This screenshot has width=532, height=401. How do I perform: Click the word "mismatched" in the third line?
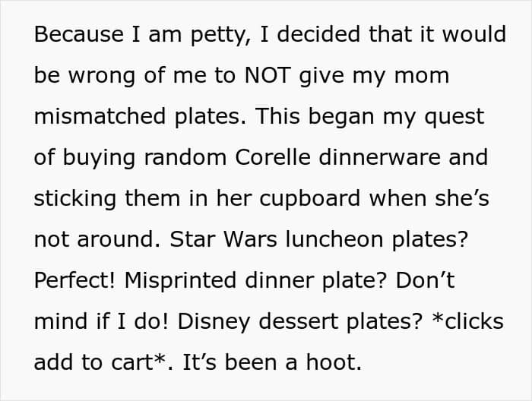[100, 116]
